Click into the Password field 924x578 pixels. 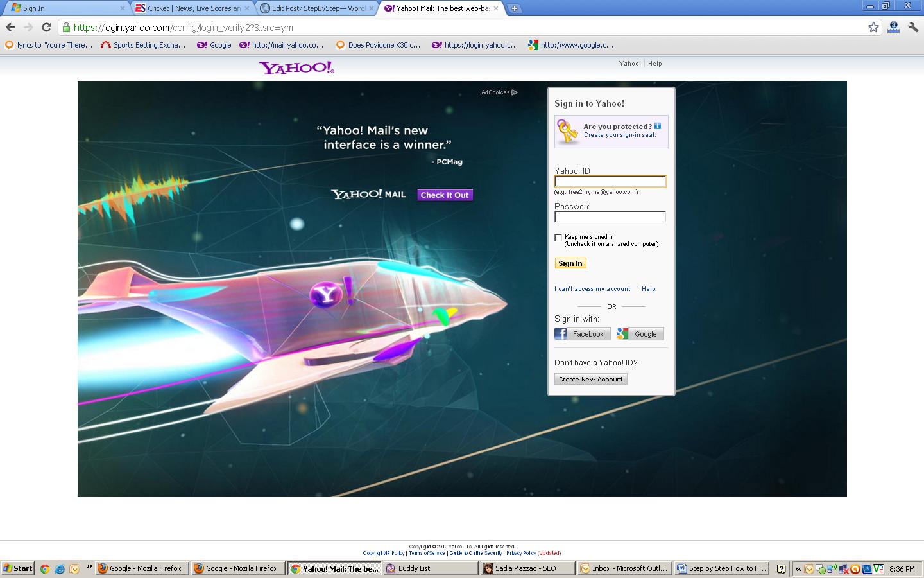[x=610, y=217]
